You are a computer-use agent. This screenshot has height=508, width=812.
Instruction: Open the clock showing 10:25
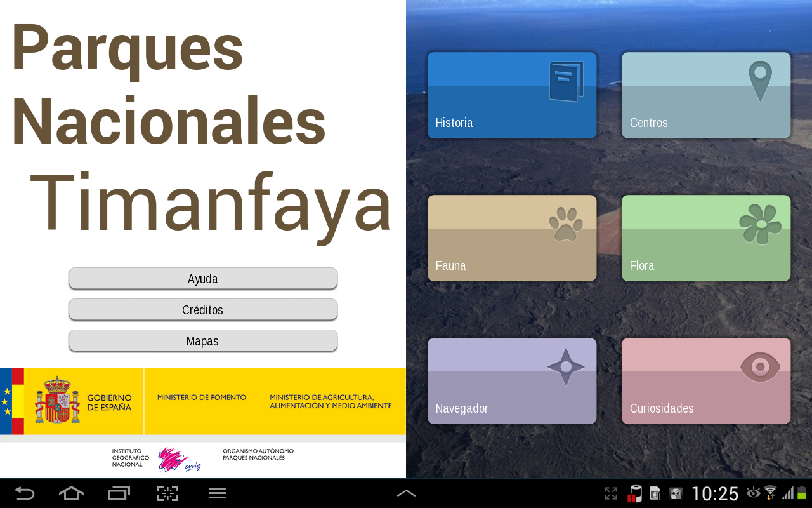click(715, 494)
